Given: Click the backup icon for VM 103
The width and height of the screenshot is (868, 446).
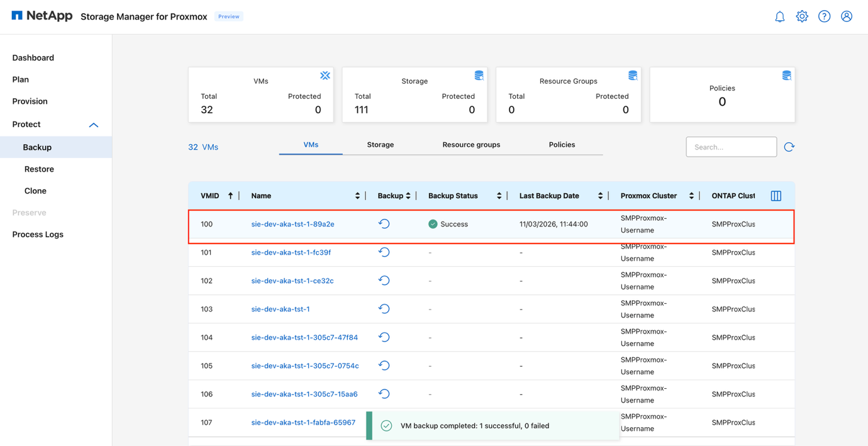Looking at the screenshot, I should point(384,308).
